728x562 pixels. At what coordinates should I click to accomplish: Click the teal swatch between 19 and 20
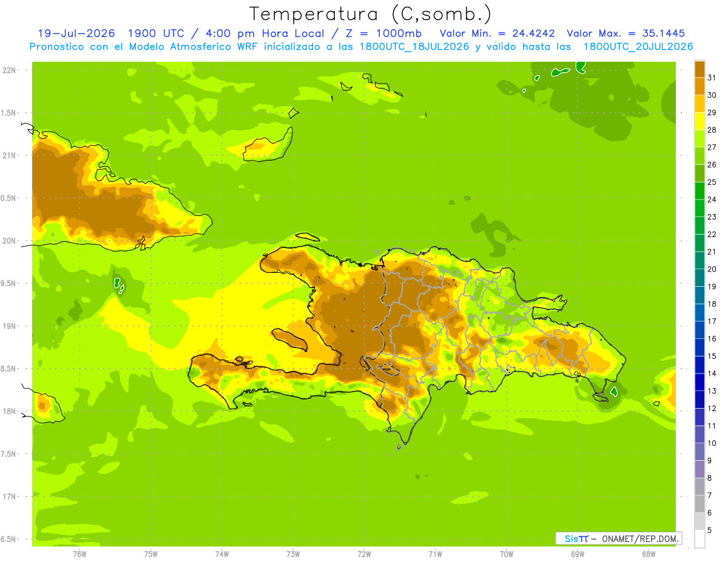click(x=699, y=278)
